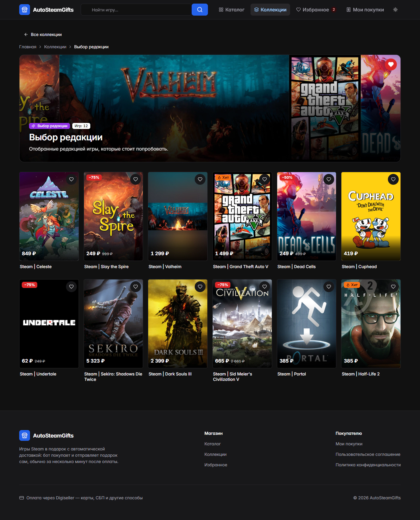Click the Steam | Valheim title

click(165, 267)
